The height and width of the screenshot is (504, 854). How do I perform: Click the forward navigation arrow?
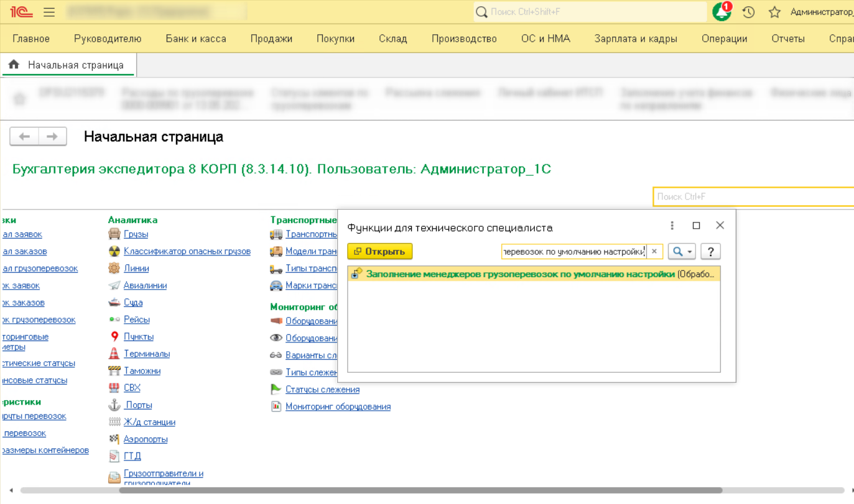[x=53, y=137]
